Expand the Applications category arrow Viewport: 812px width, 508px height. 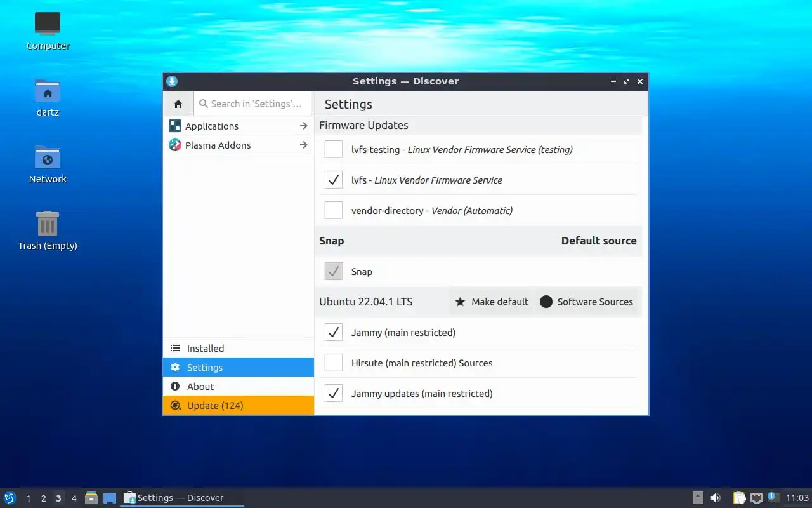tap(303, 126)
